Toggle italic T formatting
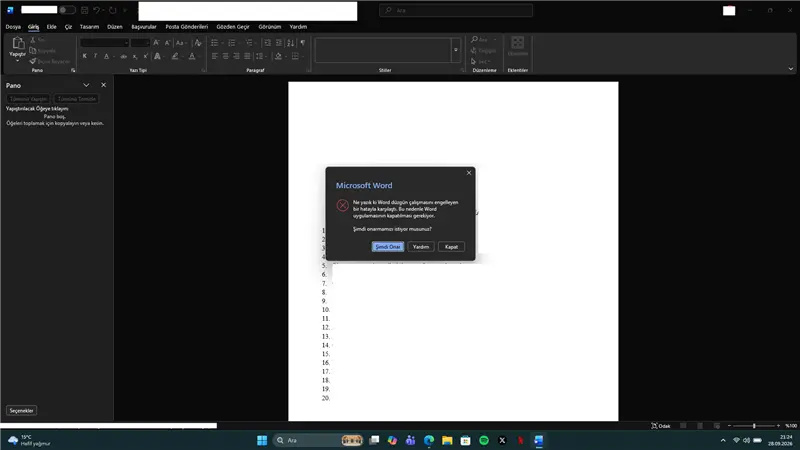The width and height of the screenshot is (800, 450). 95,56
